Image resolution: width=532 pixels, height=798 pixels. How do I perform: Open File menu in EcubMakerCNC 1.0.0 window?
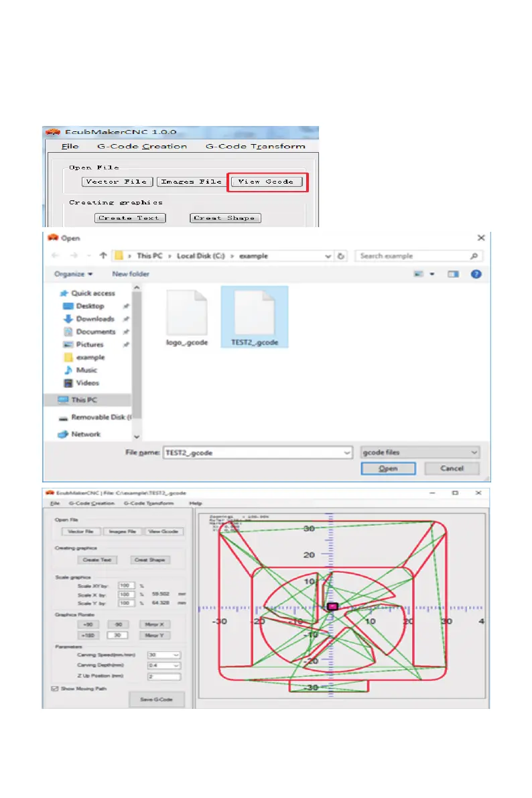tap(70, 147)
